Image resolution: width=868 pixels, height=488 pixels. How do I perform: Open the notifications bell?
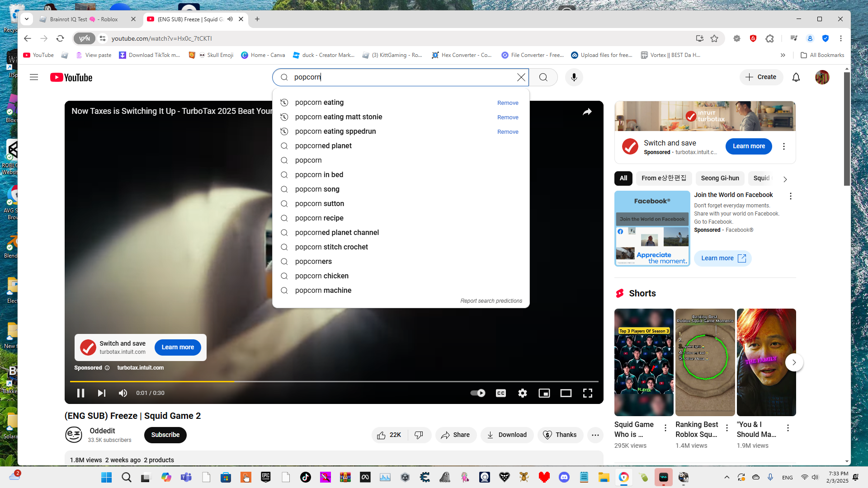pos(796,77)
